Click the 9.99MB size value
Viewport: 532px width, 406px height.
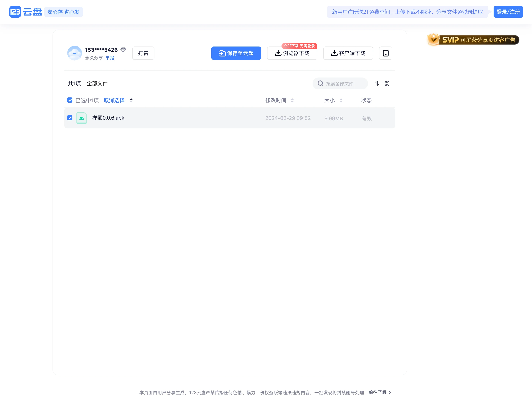click(x=334, y=118)
